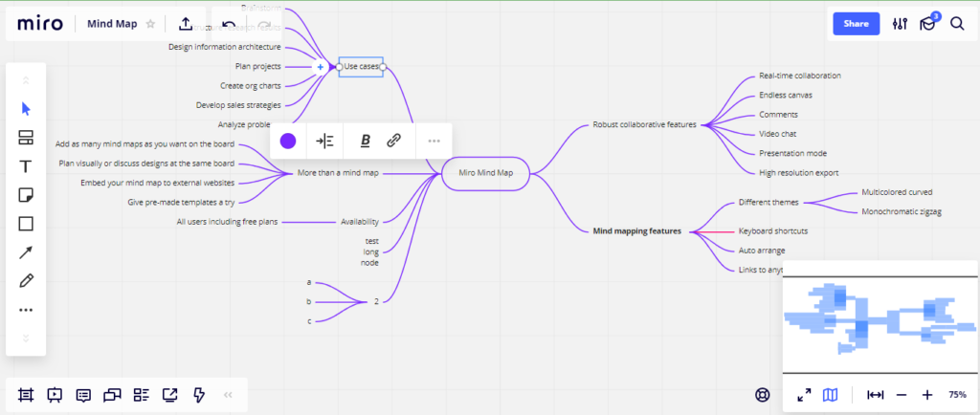980x415 pixels.
Task: Select the Multicolored curved node
Action: [x=897, y=192]
